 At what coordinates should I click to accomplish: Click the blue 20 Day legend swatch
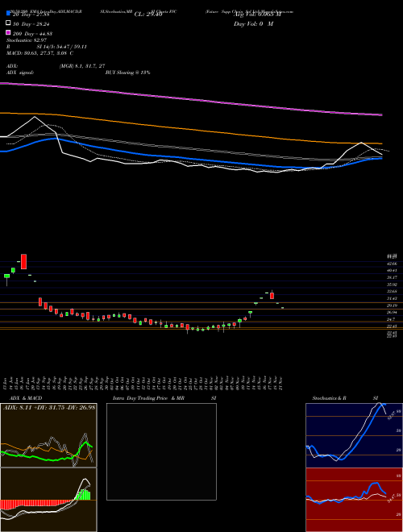[x=8, y=13]
